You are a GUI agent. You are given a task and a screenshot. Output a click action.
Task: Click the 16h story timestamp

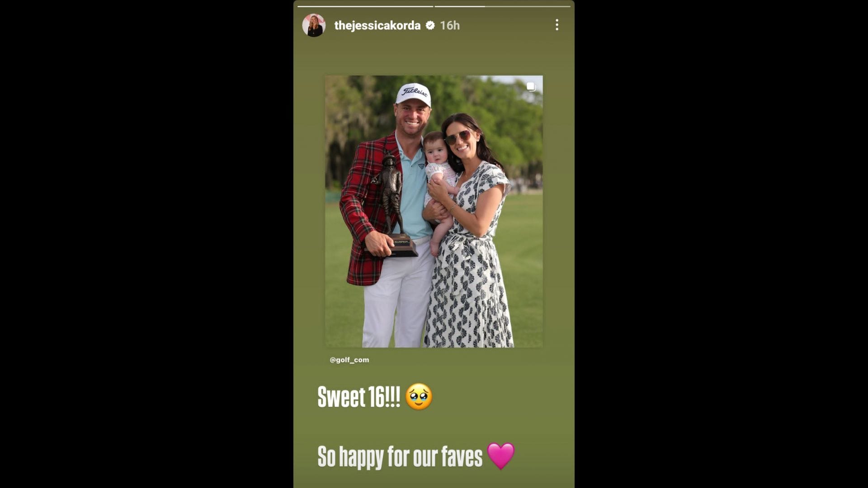(450, 25)
